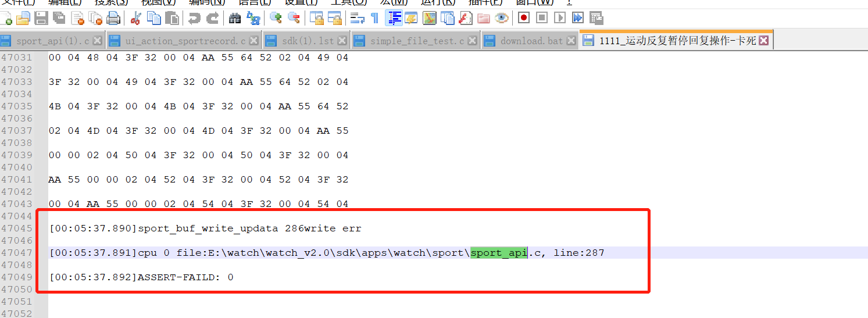Viewport: 868px width, 318px height.
Task: Toggle the file Monitoring eye icon
Action: (502, 19)
